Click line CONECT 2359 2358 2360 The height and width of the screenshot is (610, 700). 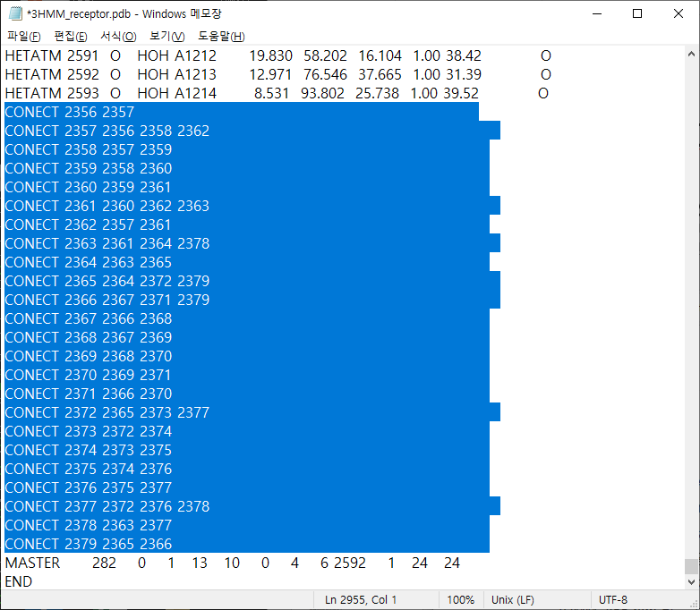[89, 168]
